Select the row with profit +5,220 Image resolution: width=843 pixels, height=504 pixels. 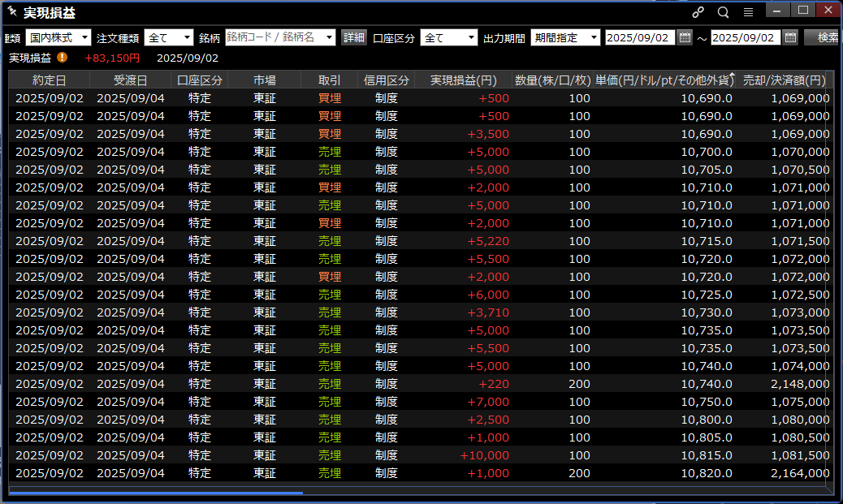coord(419,241)
